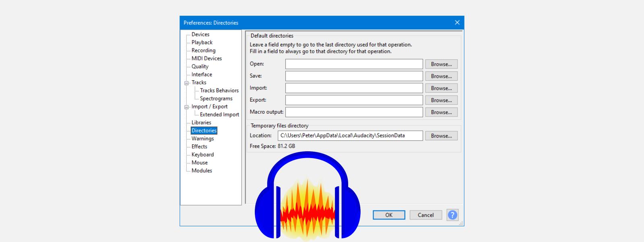Image resolution: width=644 pixels, height=242 pixels.
Task: Browse for the Save directory
Action: 442,76
